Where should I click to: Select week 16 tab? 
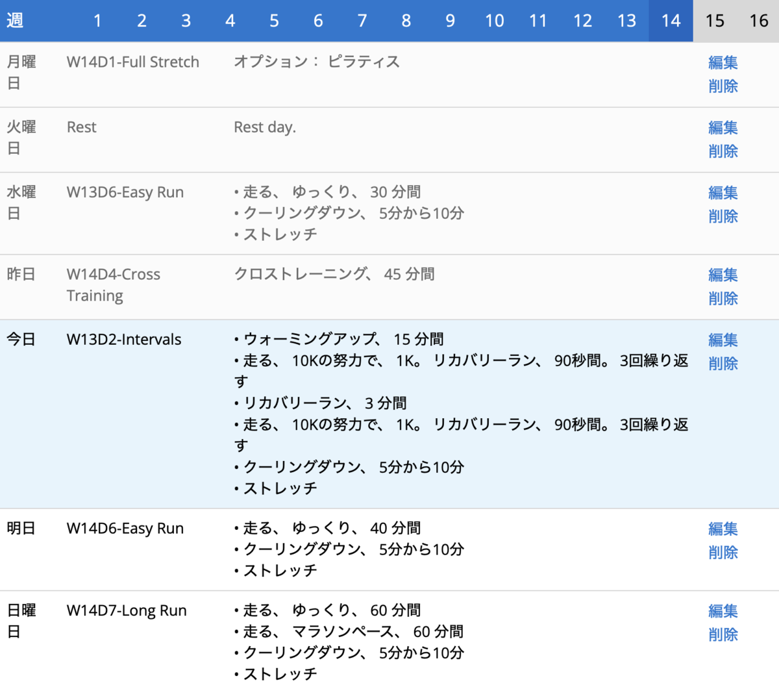tap(758, 21)
